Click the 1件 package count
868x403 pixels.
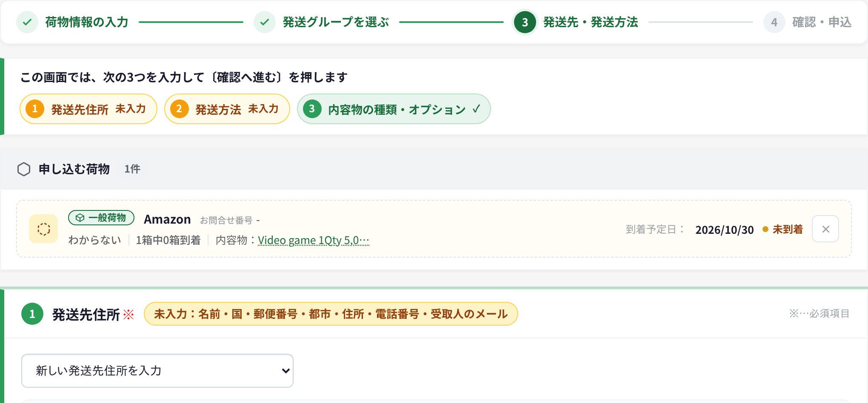[x=132, y=169]
